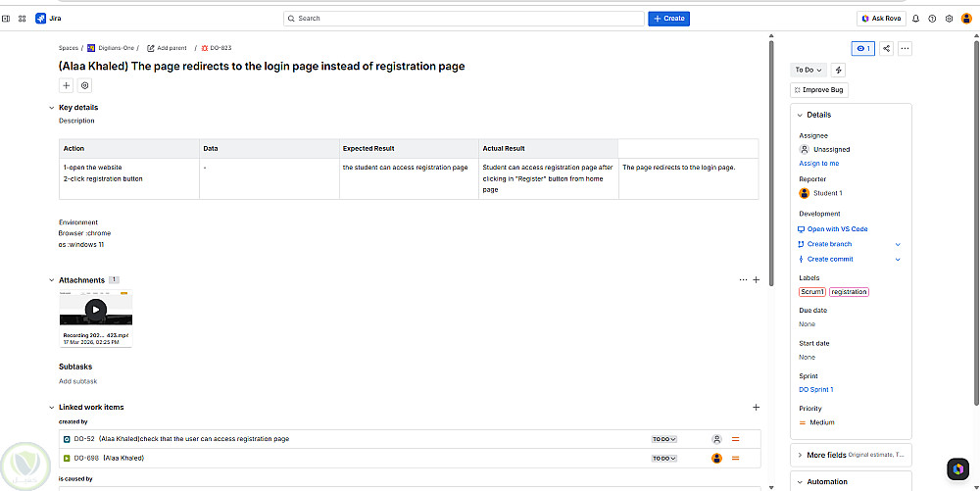Viewport: 980px width, 491px height.
Task: Collapse the Key details section
Action: click(x=52, y=108)
